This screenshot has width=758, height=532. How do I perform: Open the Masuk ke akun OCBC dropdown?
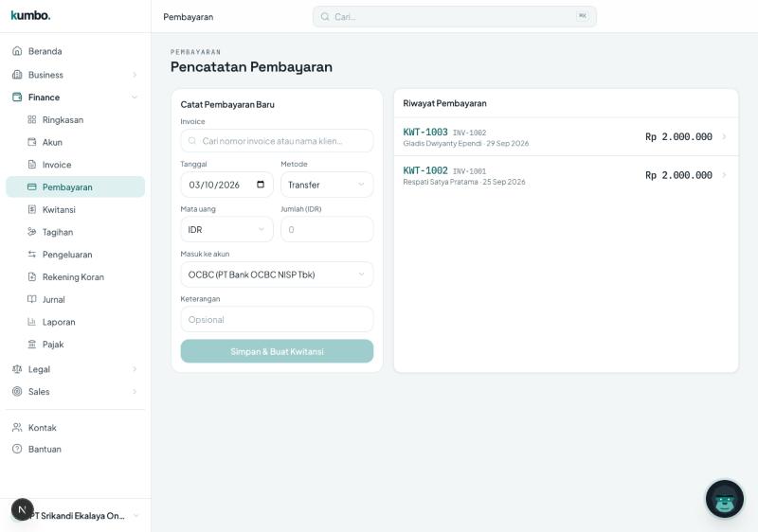pyautogui.click(x=277, y=275)
